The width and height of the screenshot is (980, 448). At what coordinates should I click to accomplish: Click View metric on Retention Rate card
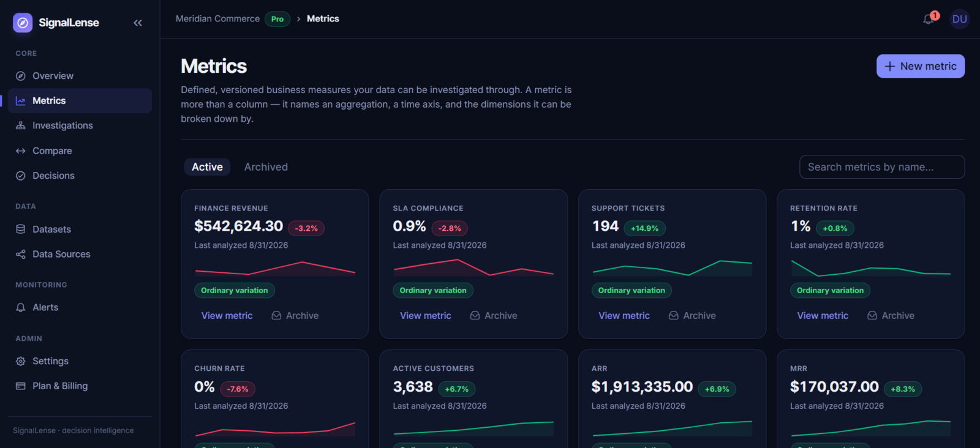click(823, 316)
